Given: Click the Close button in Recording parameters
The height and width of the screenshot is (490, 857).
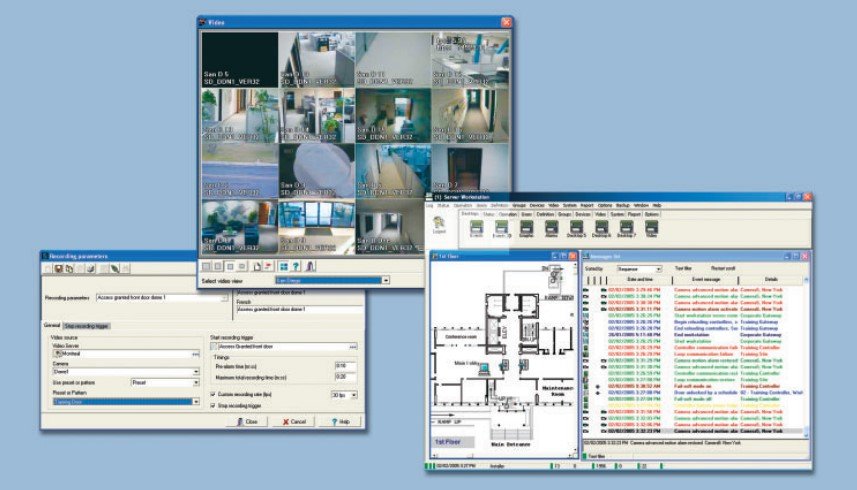Looking at the screenshot, I should pyautogui.click(x=248, y=422).
